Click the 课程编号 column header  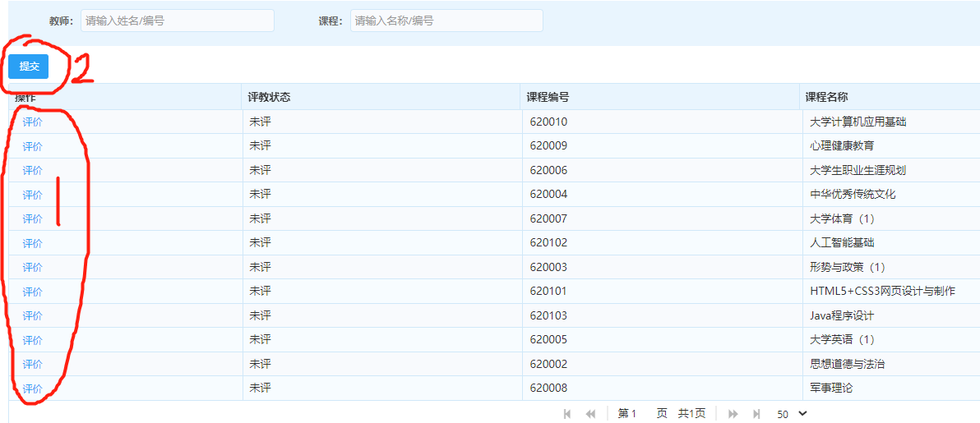548,97
